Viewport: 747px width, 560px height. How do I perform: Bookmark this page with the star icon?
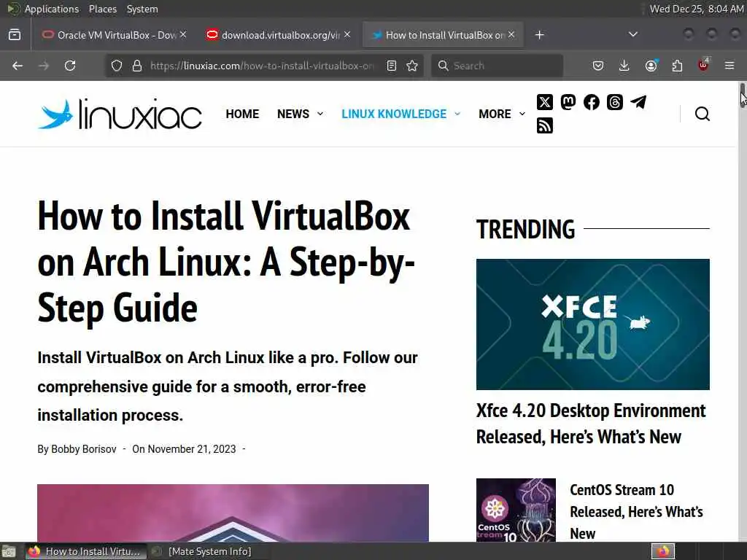coord(413,66)
